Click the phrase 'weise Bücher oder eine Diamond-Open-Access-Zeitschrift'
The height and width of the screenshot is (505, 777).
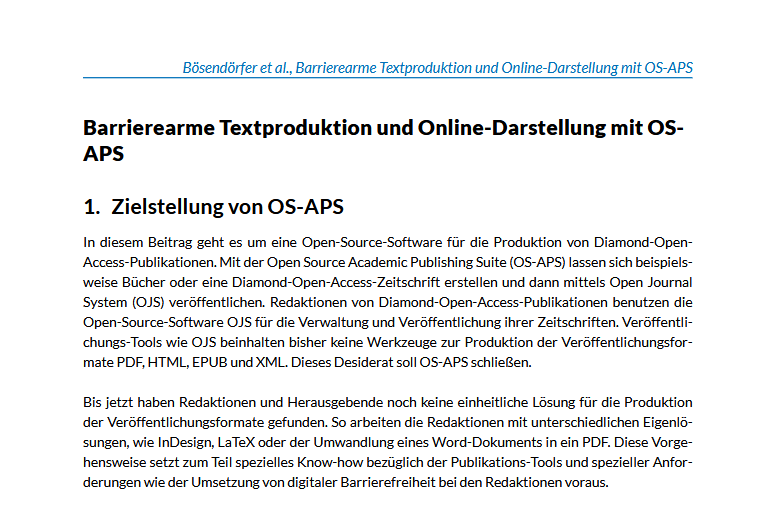(261, 282)
